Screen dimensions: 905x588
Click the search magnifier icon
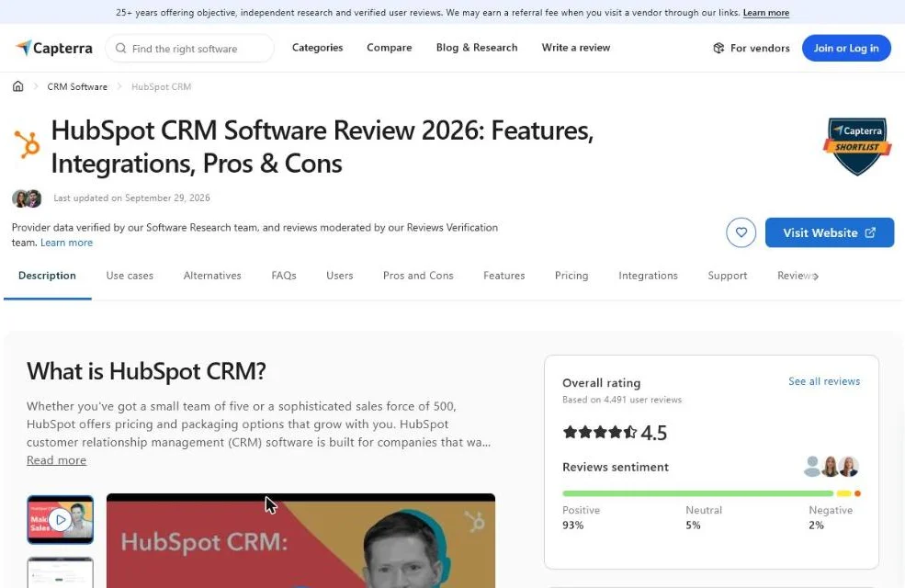pyautogui.click(x=120, y=49)
